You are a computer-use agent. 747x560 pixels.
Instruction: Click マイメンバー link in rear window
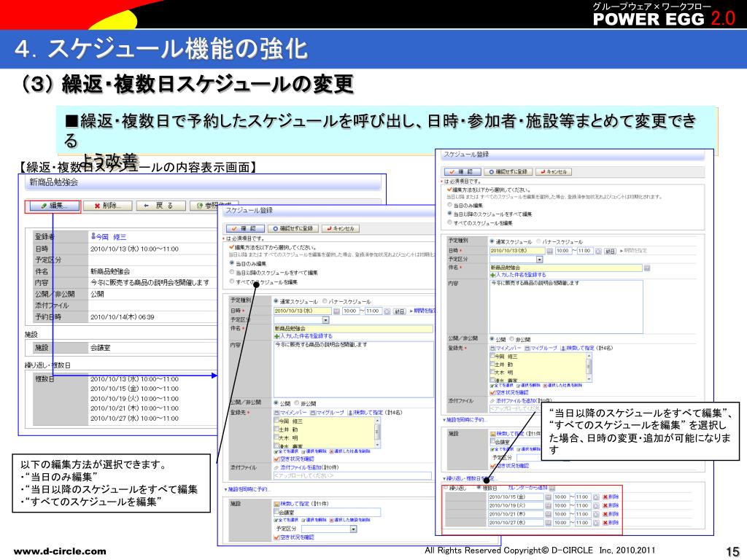click(290, 413)
